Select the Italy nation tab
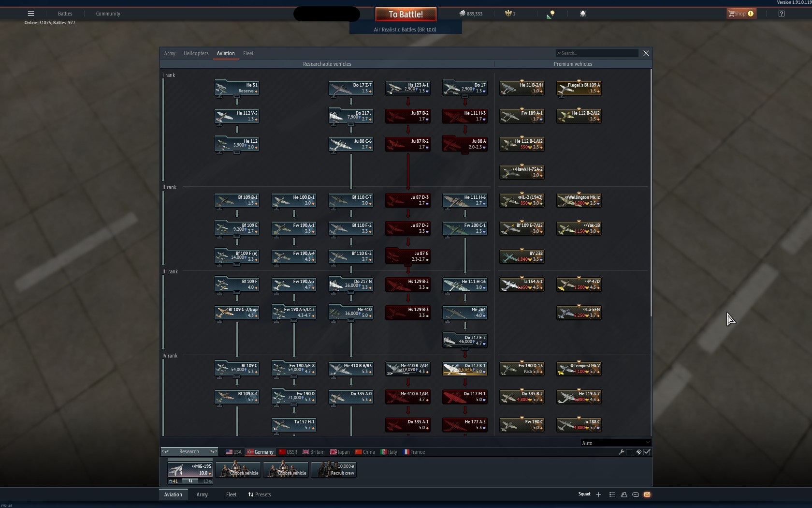 pyautogui.click(x=389, y=452)
